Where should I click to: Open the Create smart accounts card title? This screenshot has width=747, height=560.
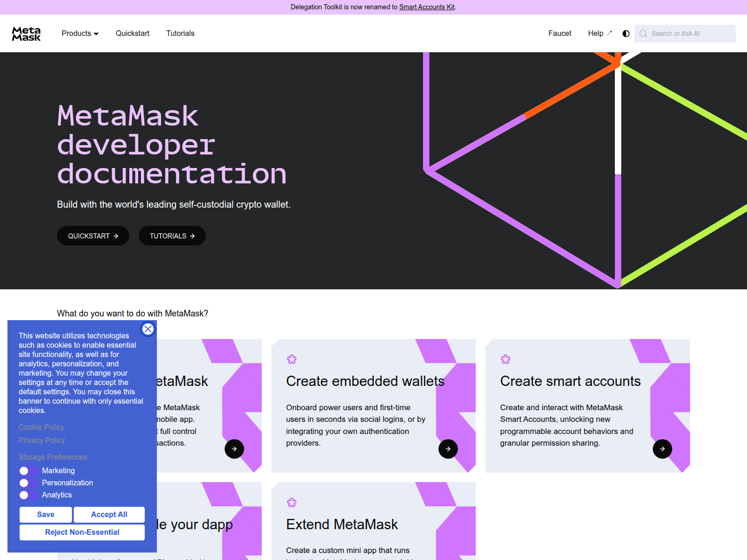click(570, 381)
